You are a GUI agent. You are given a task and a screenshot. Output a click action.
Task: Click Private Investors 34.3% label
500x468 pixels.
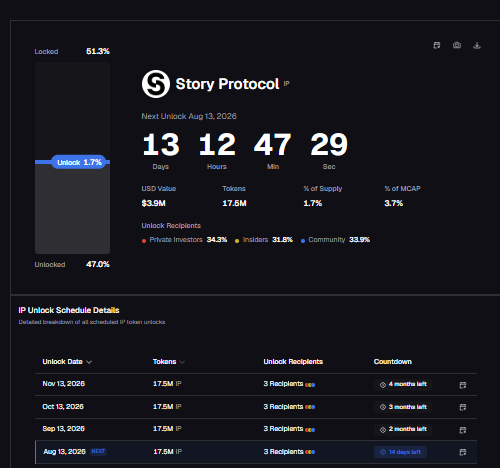[188, 240]
